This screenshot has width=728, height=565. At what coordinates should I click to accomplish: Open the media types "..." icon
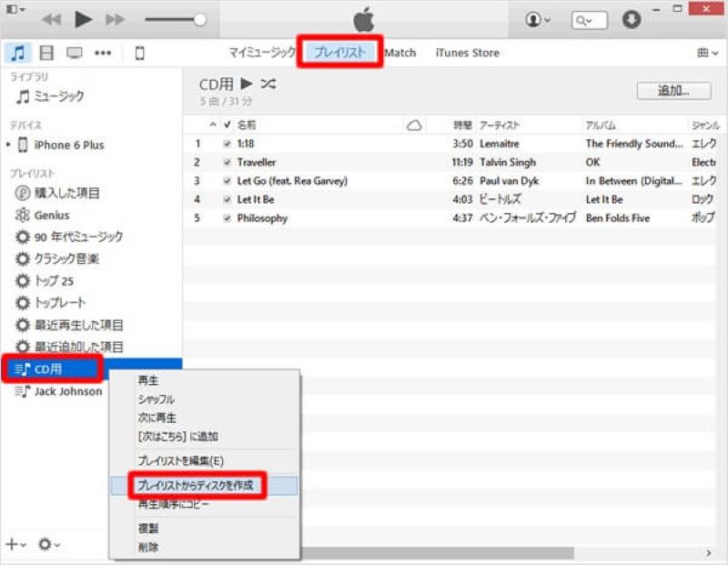pos(103,52)
